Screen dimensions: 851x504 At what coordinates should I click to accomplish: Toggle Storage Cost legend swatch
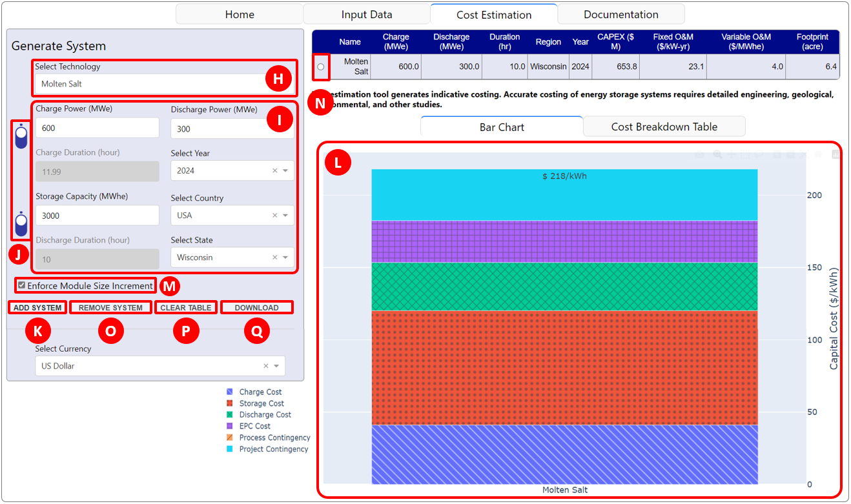click(230, 403)
